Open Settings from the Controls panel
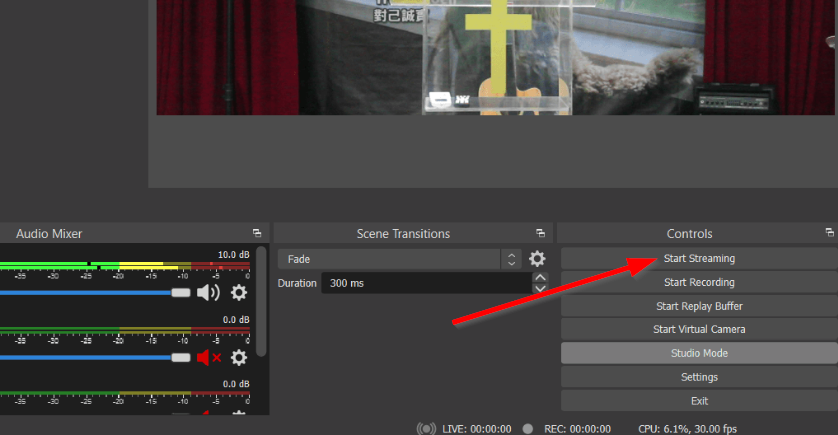This screenshot has height=435, width=838. pos(698,377)
